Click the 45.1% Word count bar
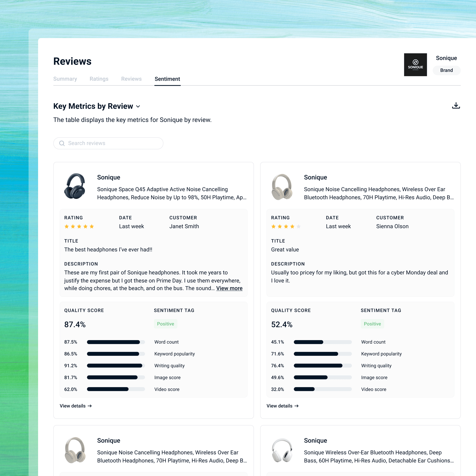 point(323,342)
